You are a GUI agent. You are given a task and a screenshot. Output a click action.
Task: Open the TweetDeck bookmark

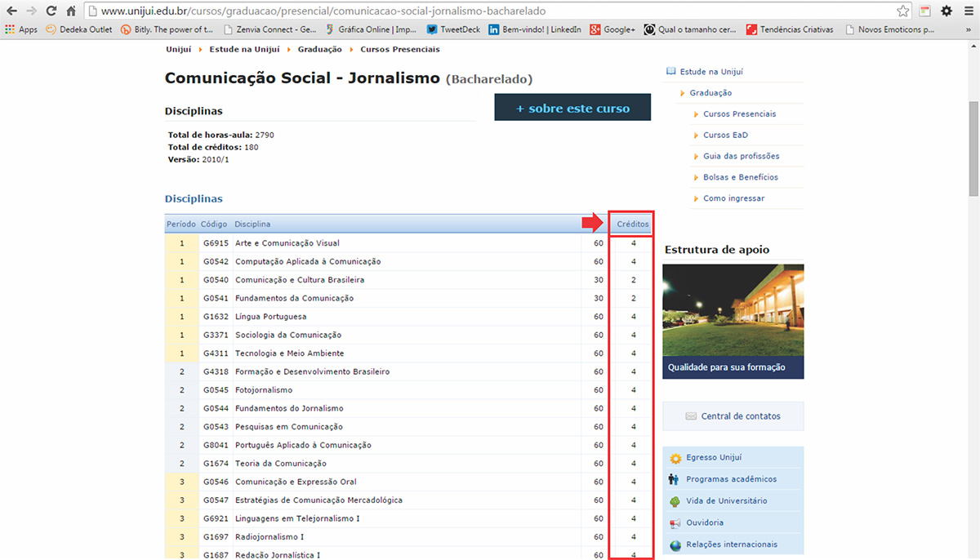[x=453, y=29]
